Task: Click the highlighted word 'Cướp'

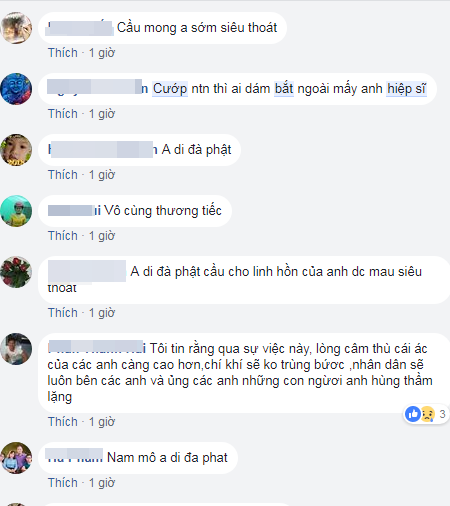Action: pos(170,89)
